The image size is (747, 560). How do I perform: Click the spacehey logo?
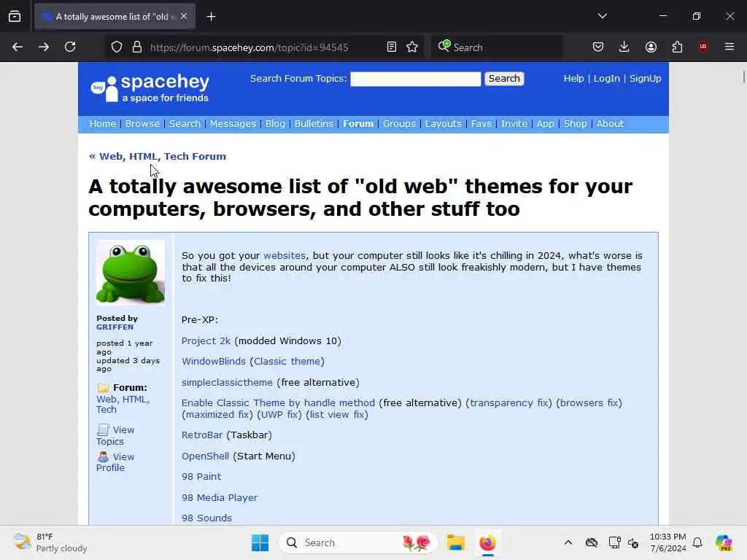150,88
